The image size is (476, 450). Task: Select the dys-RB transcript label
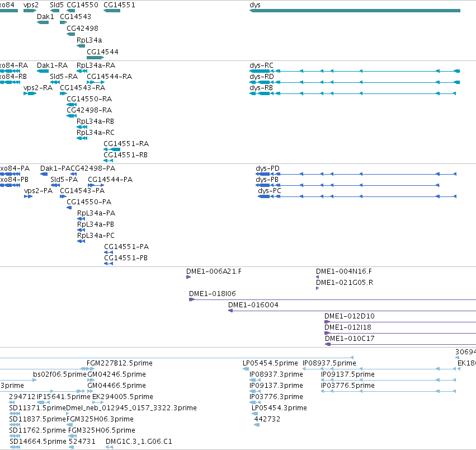(261, 88)
